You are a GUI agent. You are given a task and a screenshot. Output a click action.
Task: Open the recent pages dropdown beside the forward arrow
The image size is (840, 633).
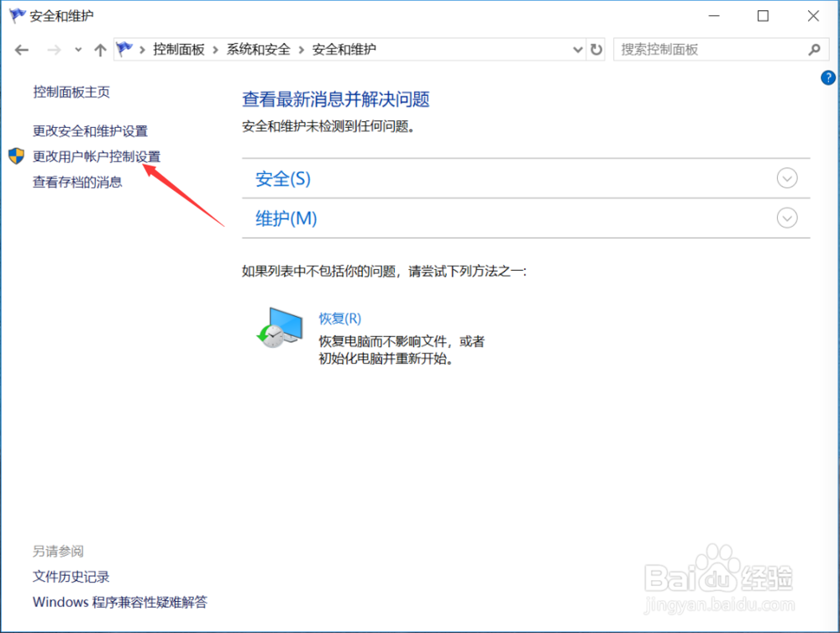pyautogui.click(x=77, y=50)
